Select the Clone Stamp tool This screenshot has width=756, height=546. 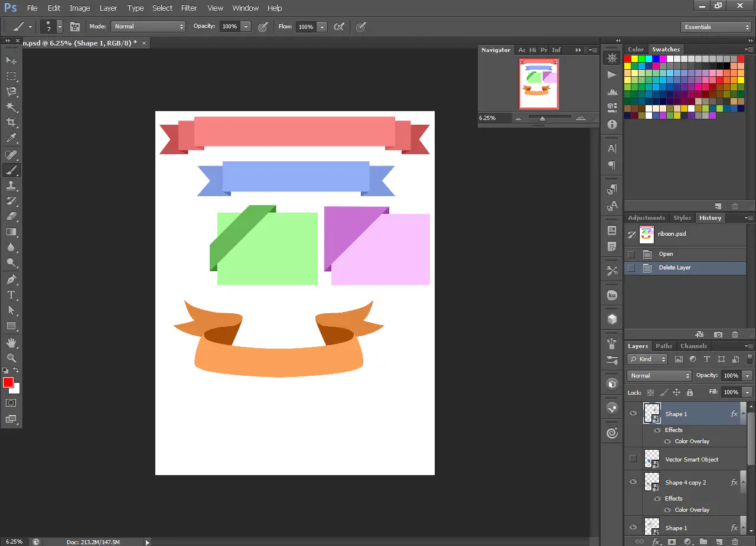coord(11,186)
